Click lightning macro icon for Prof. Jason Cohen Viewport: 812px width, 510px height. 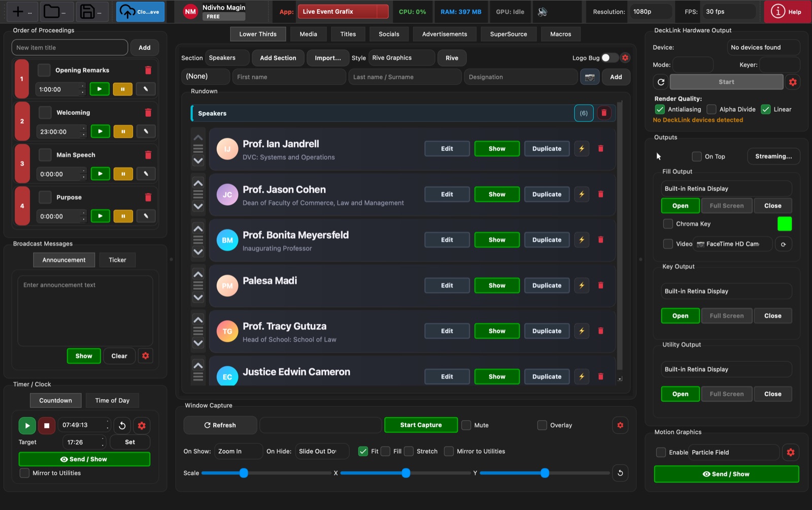click(x=582, y=194)
